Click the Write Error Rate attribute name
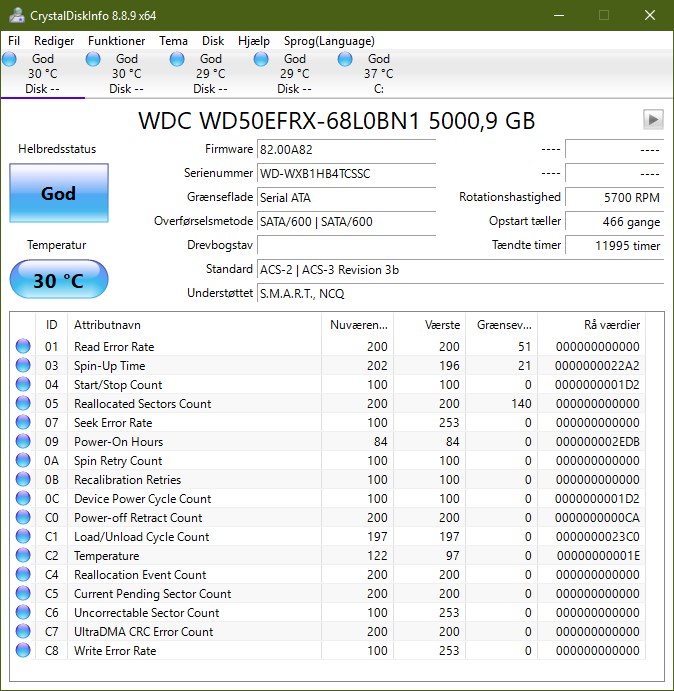 pos(115,650)
